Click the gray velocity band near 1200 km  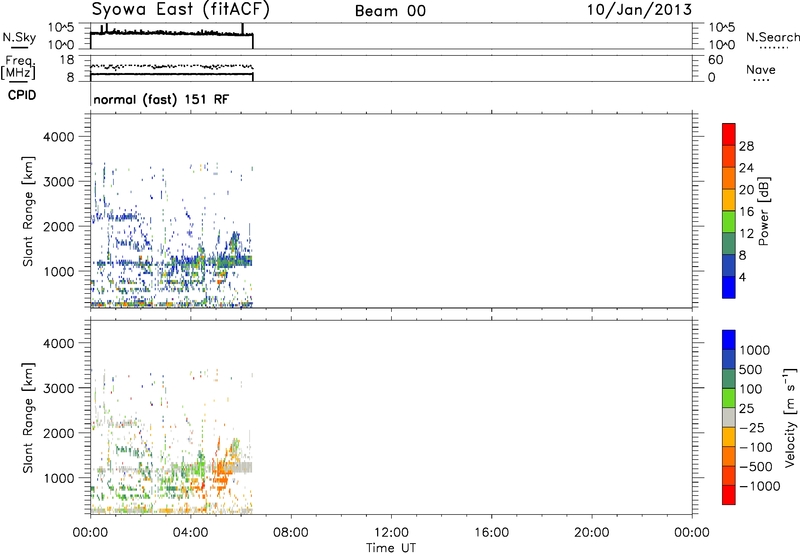(237, 467)
